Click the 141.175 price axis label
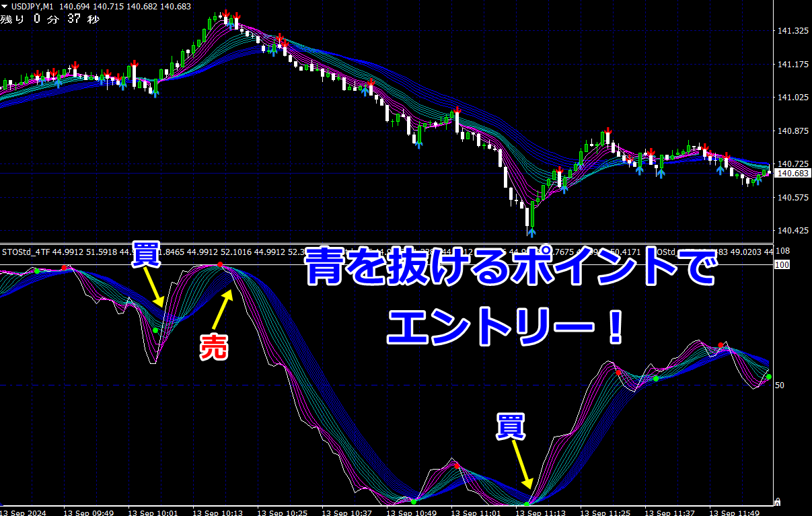812x516 pixels. (x=792, y=65)
